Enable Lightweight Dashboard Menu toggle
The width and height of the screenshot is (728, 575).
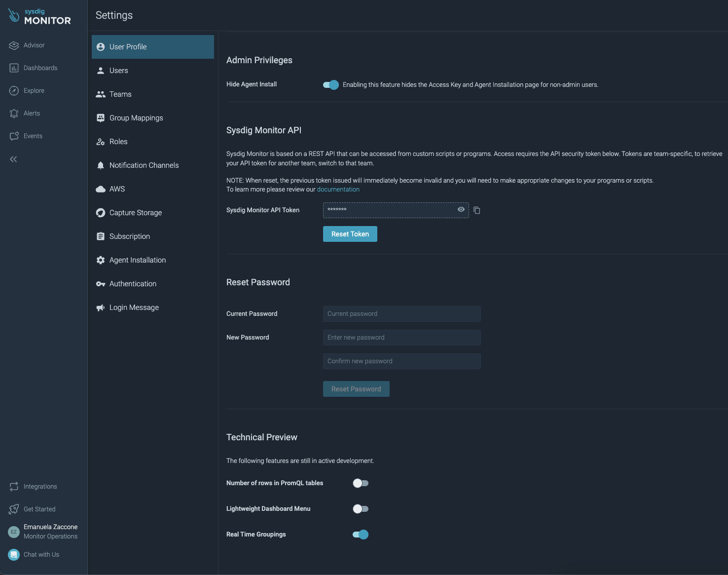pyautogui.click(x=361, y=509)
